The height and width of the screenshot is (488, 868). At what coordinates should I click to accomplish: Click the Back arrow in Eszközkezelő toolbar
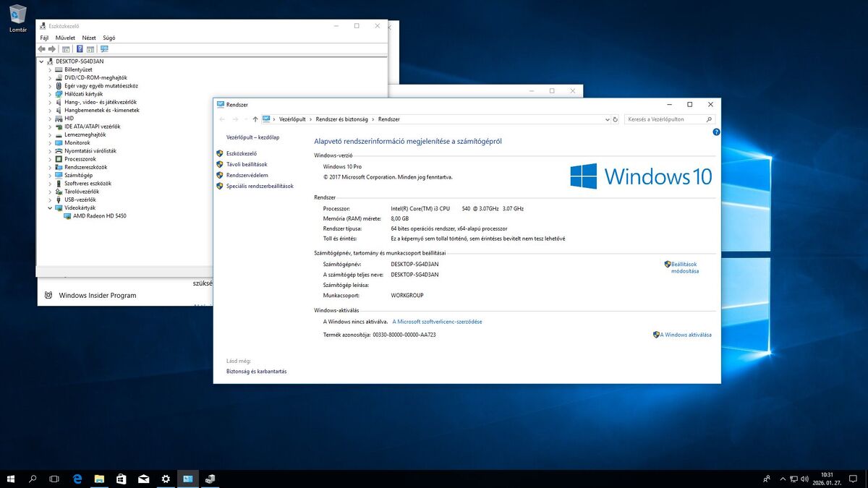[x=42, y=49]
